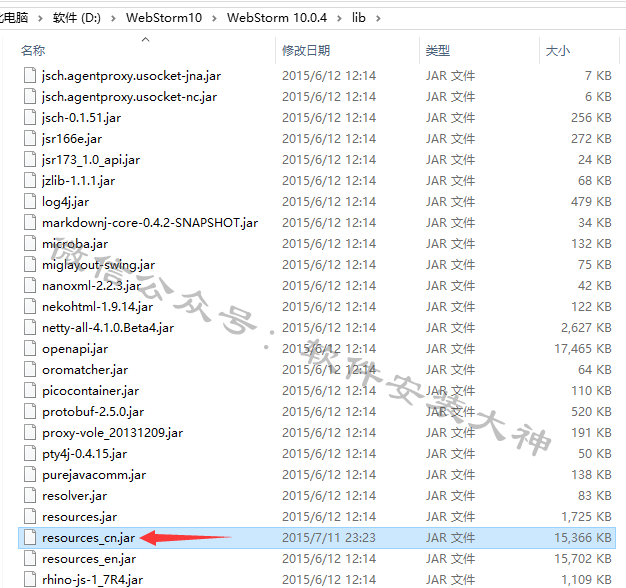Sort files by 类型 column header
Viewport: 626px width, 588px height.
tap(438, 51)
